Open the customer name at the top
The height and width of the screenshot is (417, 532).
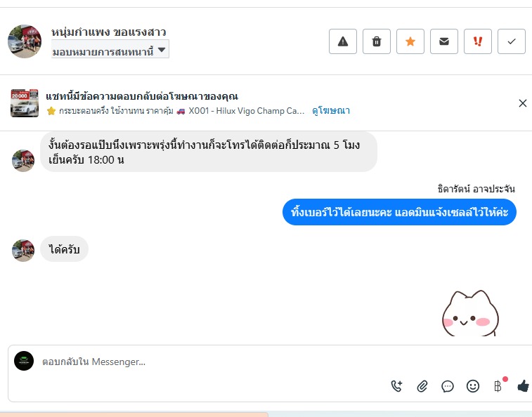tap(108, 32)
